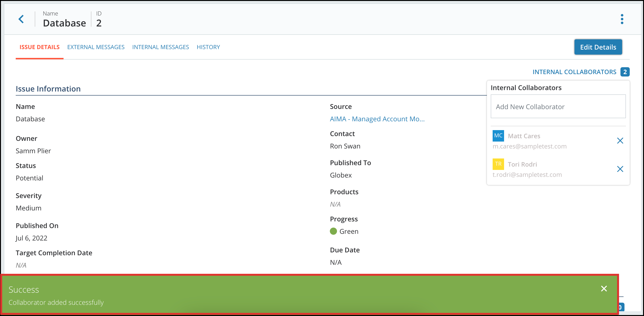The height and width of the screenshot is (316, 644).
Task: Select the m.cares@sampletest.com email text
Action: (x=530, y=146)
